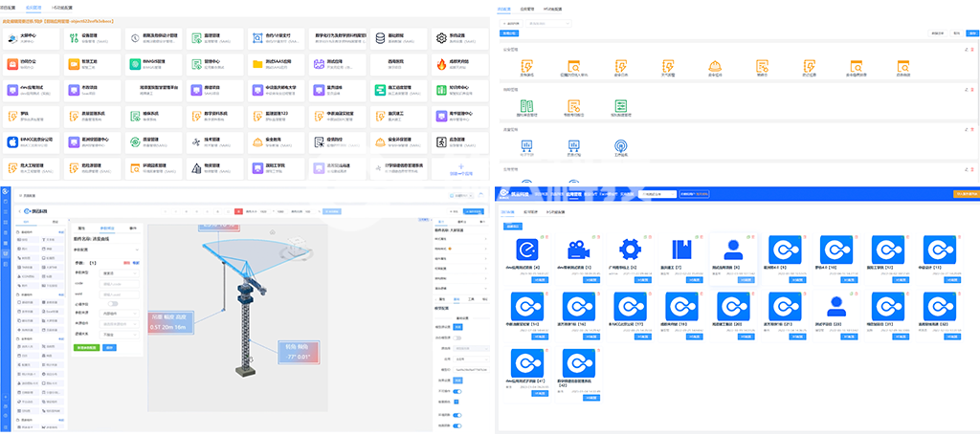Screen dimensions: 980x435
Task: Switch to H5功能配置 tab in top-left panel
Action: (61, 8)
